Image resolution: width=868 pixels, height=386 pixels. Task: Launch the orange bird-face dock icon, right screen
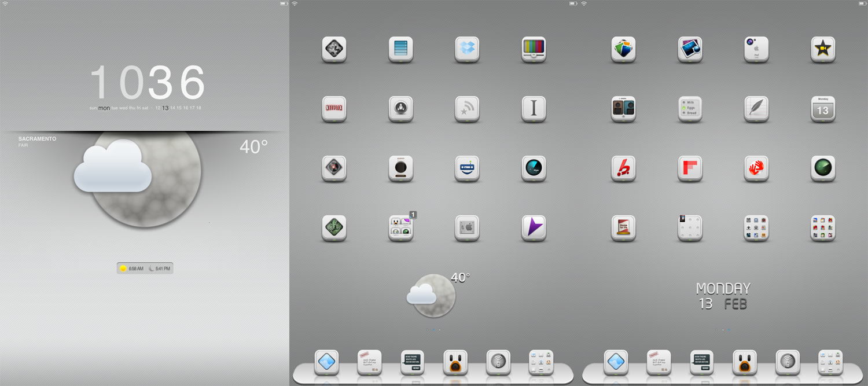[x=745, y=362]
